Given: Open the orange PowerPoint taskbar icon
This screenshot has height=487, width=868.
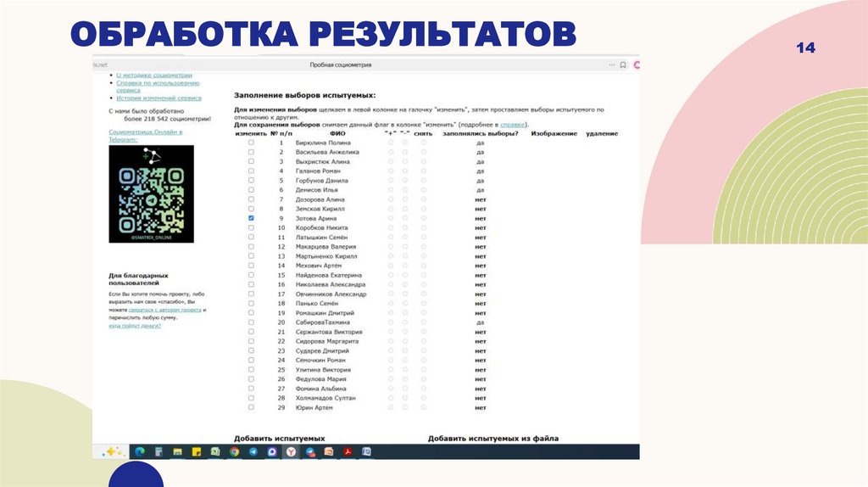Looking at the screenshot, I should (x=329, y=451).
